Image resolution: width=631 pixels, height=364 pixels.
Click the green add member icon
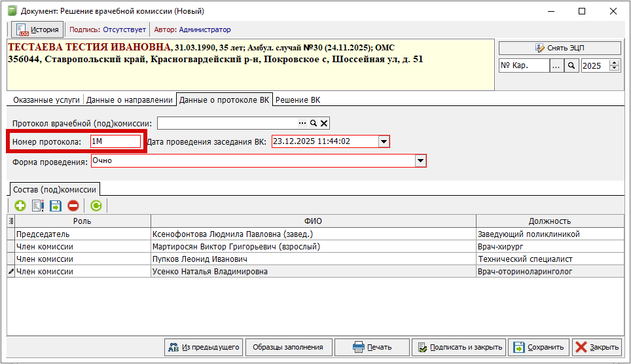[x=20, y=206]
